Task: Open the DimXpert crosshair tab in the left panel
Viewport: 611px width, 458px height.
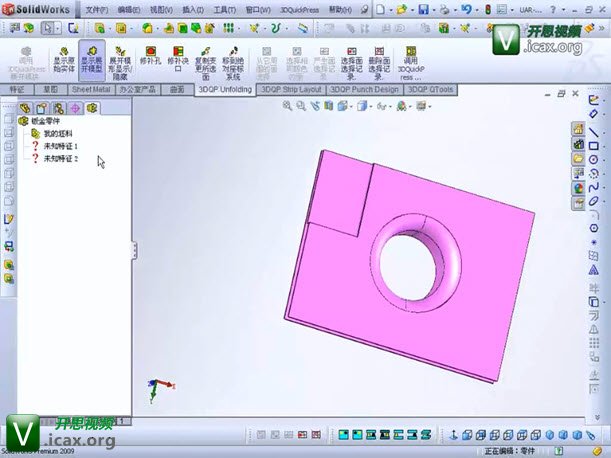Action: click(75, 108)
